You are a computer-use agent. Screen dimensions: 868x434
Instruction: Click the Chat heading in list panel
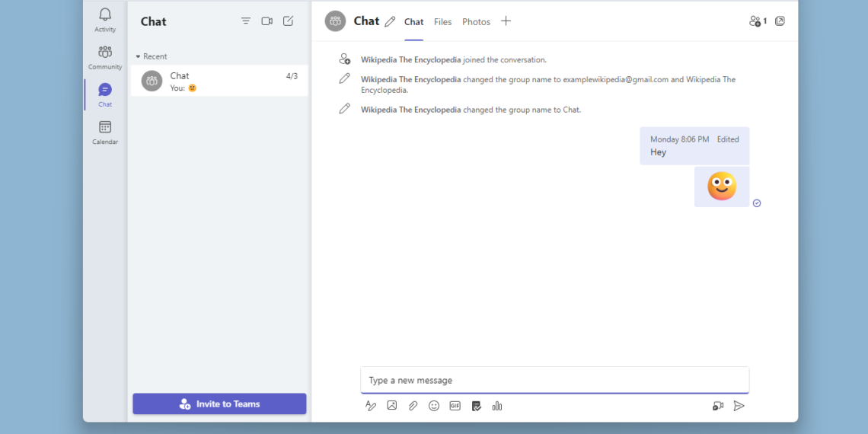(x=153, y=21)
